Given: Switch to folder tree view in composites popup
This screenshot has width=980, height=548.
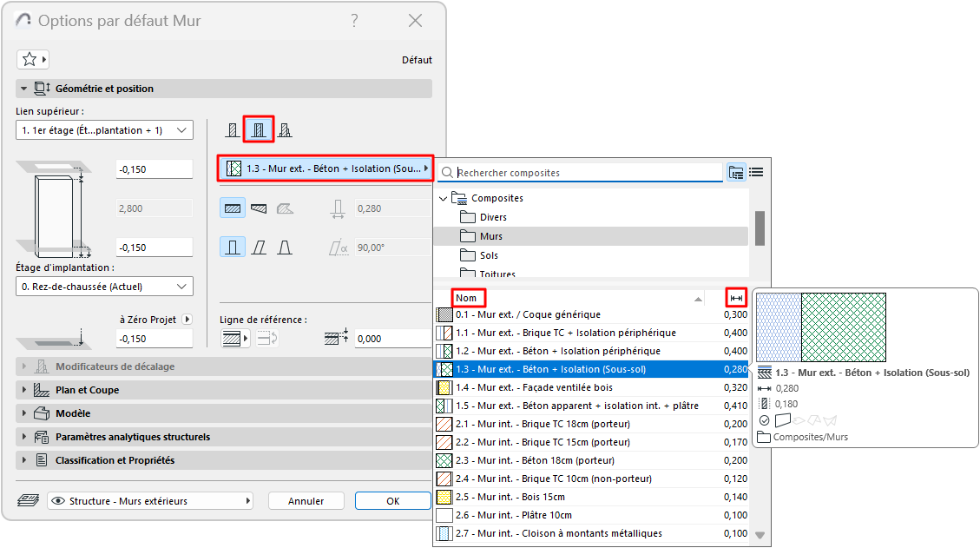Looking at the screenshot, I should click(736, 172).
